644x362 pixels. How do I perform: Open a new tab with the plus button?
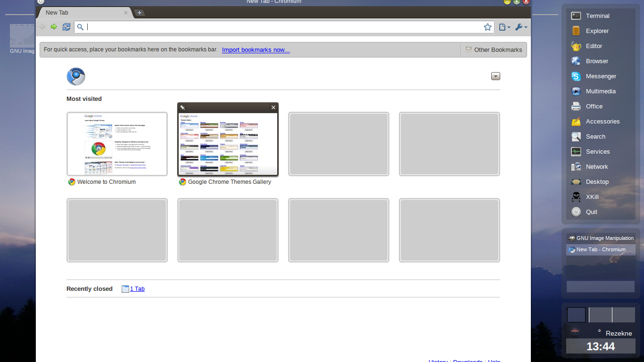point(140,13)
